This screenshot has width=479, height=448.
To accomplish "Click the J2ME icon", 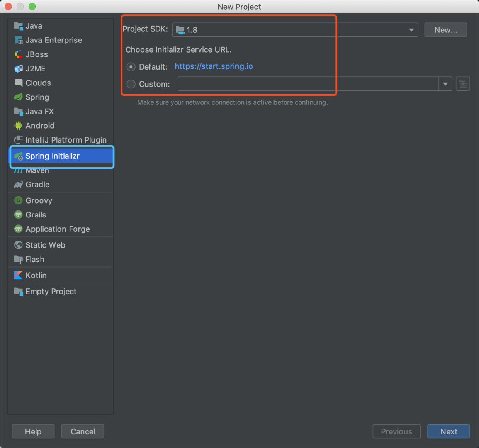I will 18,69.
